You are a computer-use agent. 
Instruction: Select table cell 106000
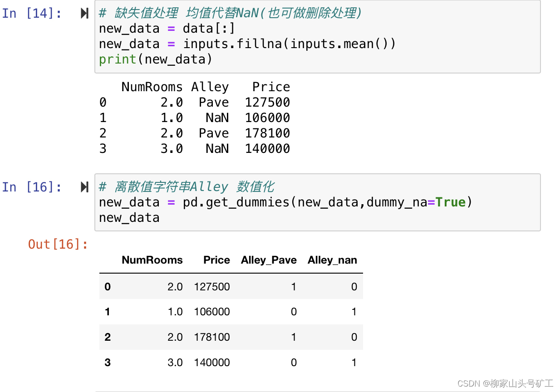(x=212, y=312)
